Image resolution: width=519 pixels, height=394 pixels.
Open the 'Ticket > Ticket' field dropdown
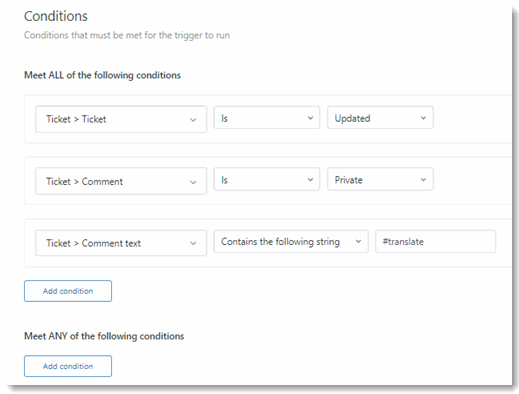click(121, 119)
